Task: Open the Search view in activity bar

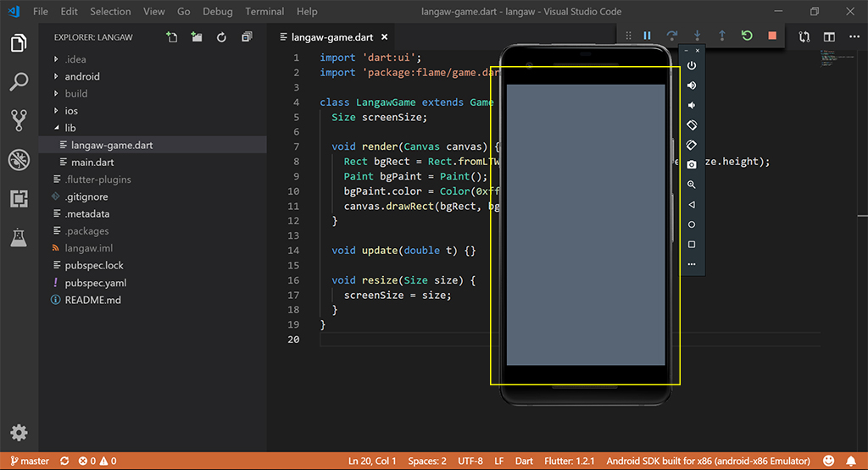Action: pyautogui.click(x=19, y=82)
